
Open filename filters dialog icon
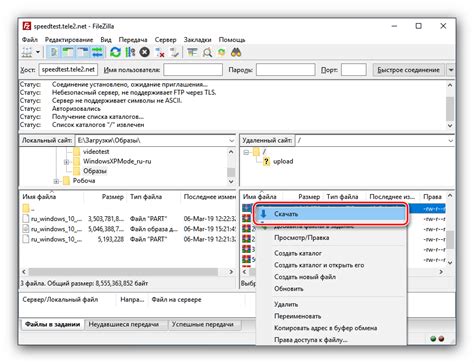192,52
